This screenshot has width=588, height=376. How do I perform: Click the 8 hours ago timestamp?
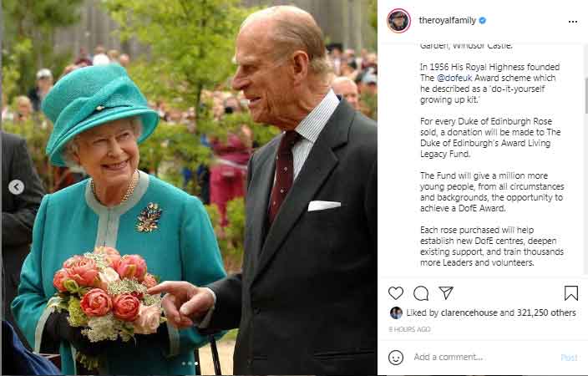point(409,329)
